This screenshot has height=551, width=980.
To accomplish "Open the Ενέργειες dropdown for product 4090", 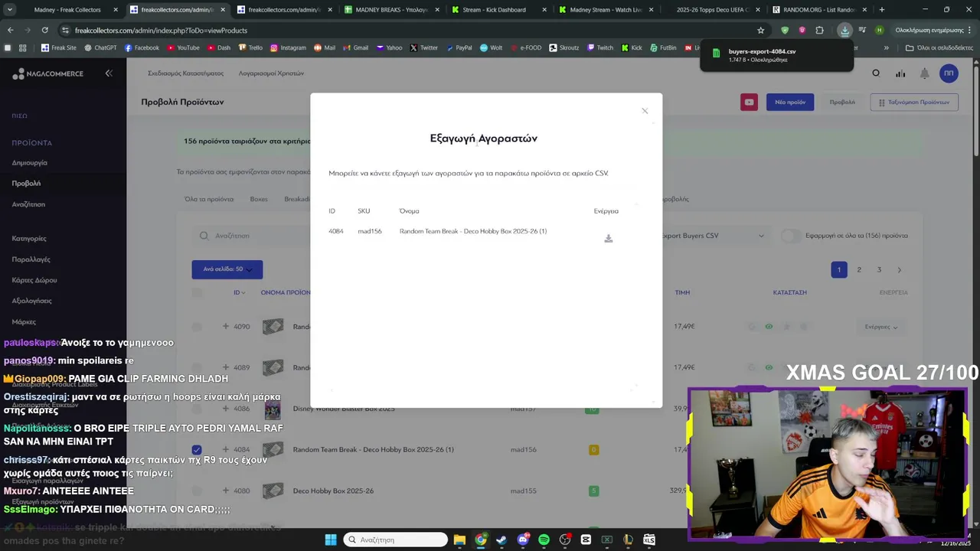I will tap(880, 327).
